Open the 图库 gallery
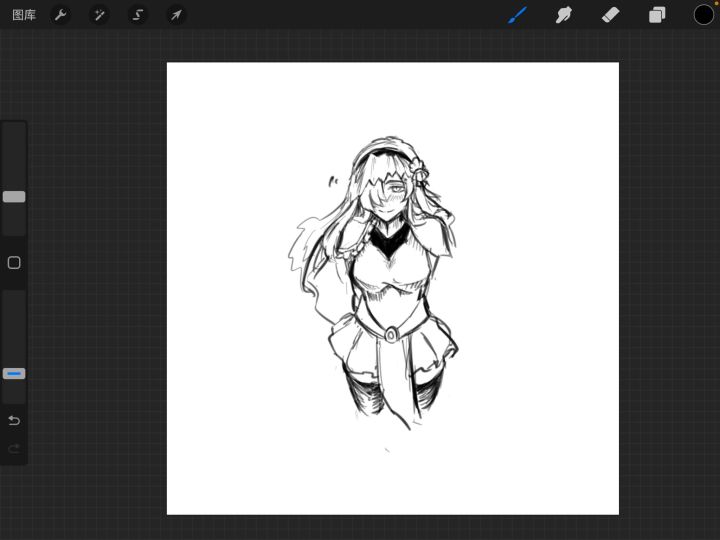 tap(24, 15)
